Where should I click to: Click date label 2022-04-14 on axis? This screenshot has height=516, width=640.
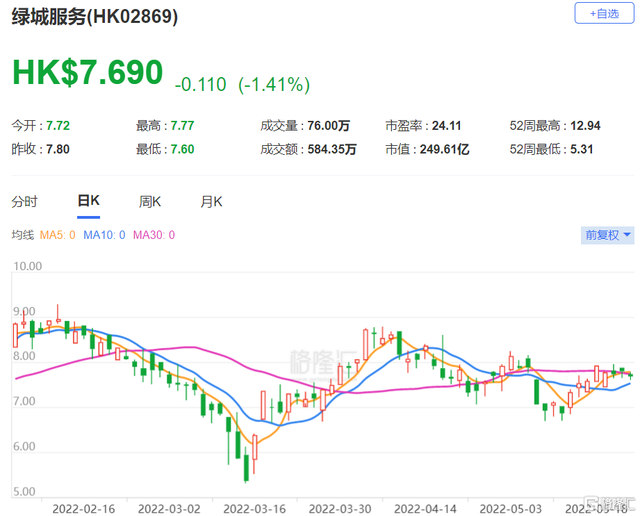425,509
